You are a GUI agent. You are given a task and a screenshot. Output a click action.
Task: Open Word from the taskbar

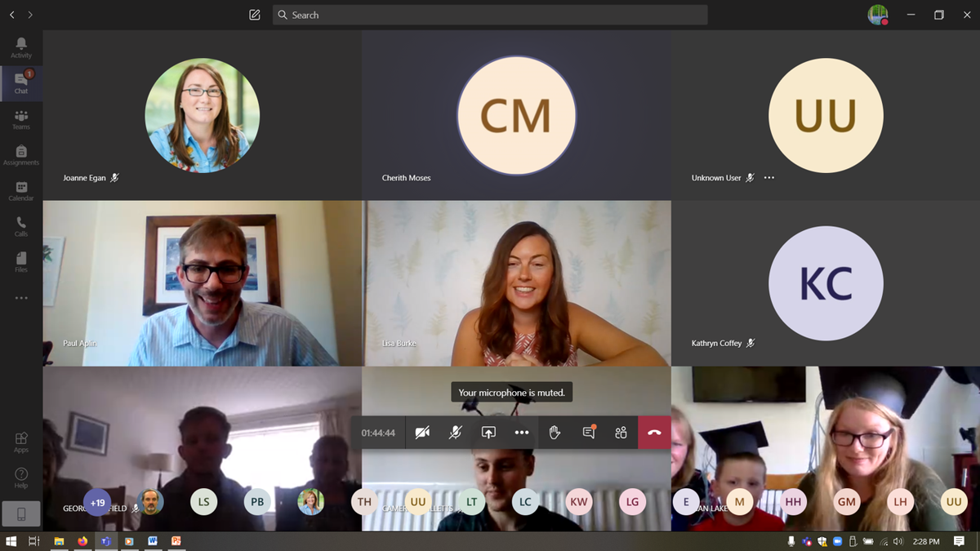pyautogui.click(x=152, y=541)
